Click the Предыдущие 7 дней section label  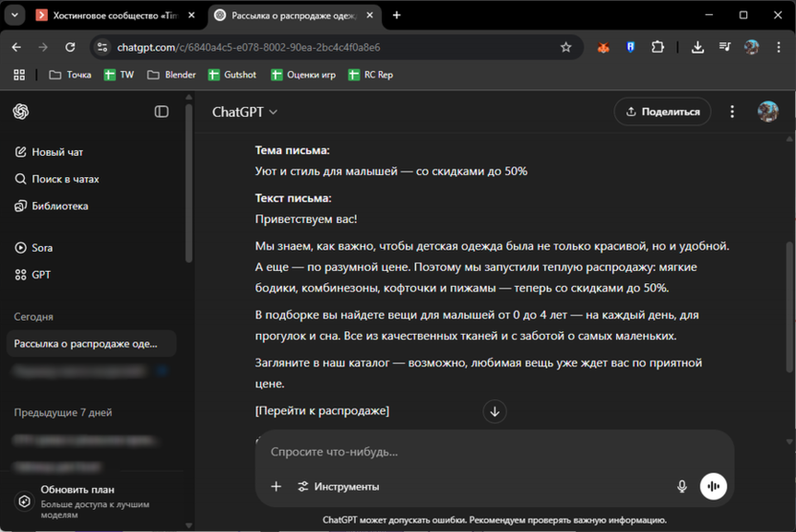click(63, 412)
